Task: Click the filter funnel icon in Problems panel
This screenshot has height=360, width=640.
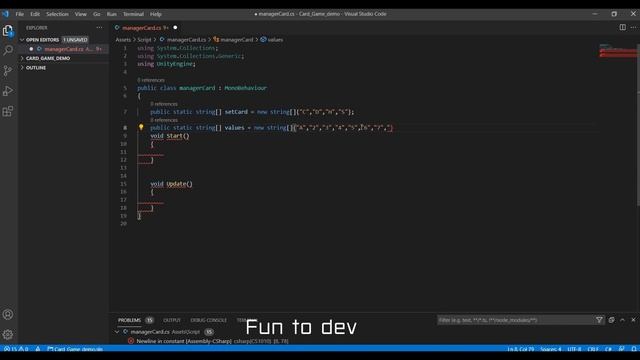Action: (599, 320)
